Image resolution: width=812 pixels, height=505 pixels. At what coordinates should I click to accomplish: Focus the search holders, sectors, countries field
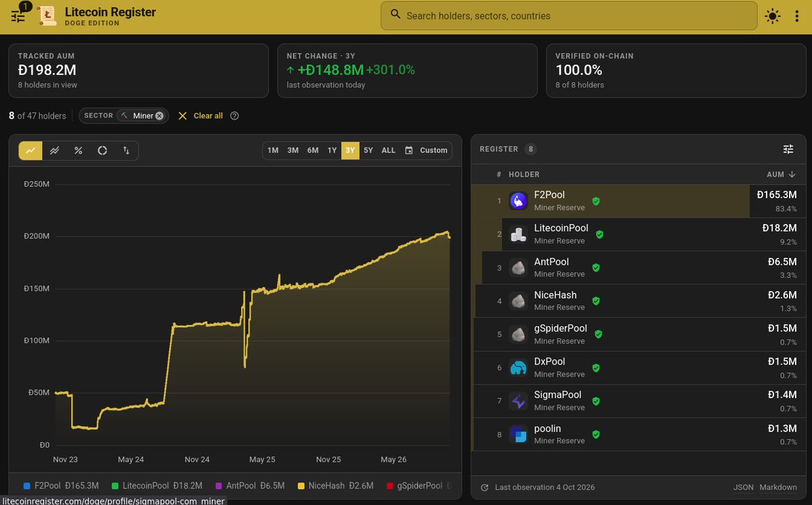[x=569, y=16]
